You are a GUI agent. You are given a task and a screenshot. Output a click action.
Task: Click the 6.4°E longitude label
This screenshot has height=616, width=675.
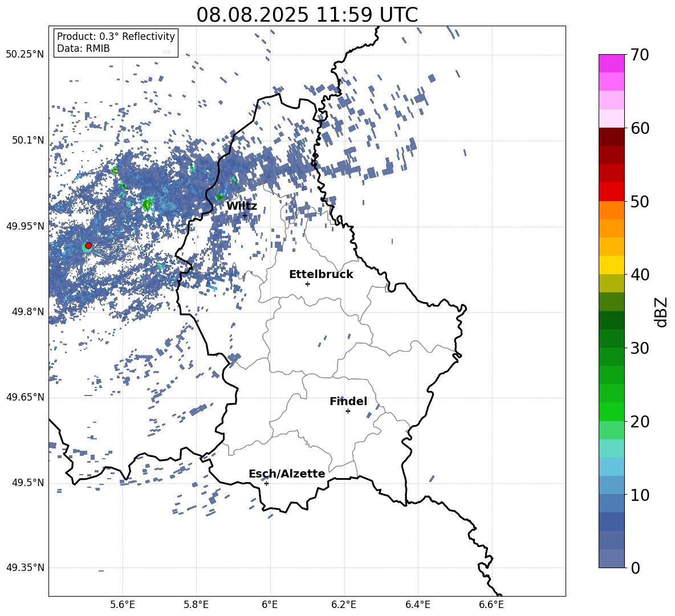(x=417, y=605)
